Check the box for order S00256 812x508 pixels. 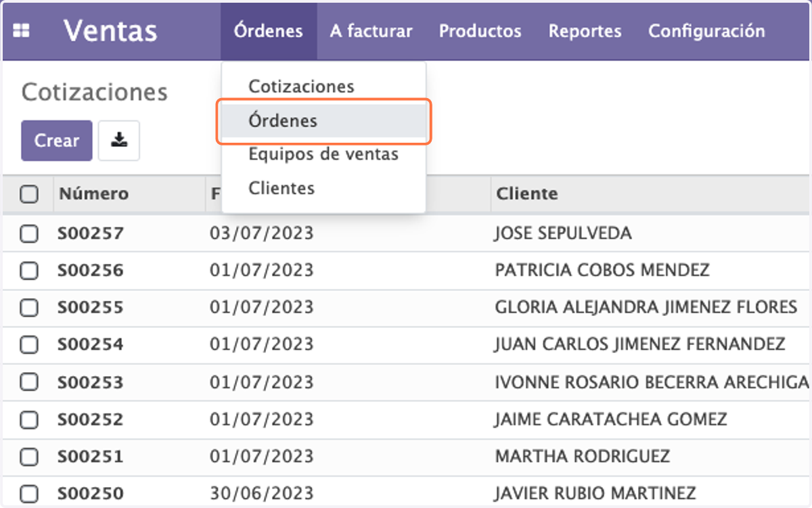[28, 271]
